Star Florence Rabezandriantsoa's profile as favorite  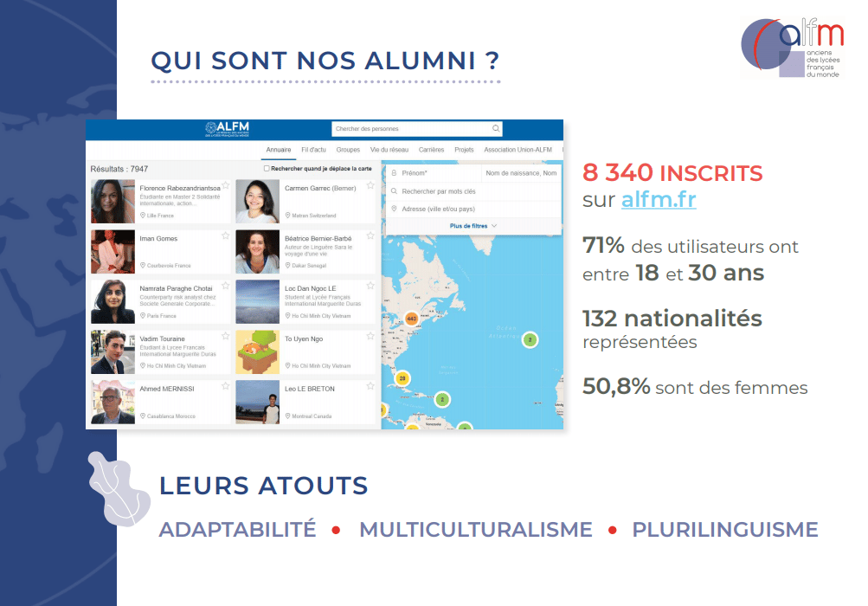tap(226, 185)
